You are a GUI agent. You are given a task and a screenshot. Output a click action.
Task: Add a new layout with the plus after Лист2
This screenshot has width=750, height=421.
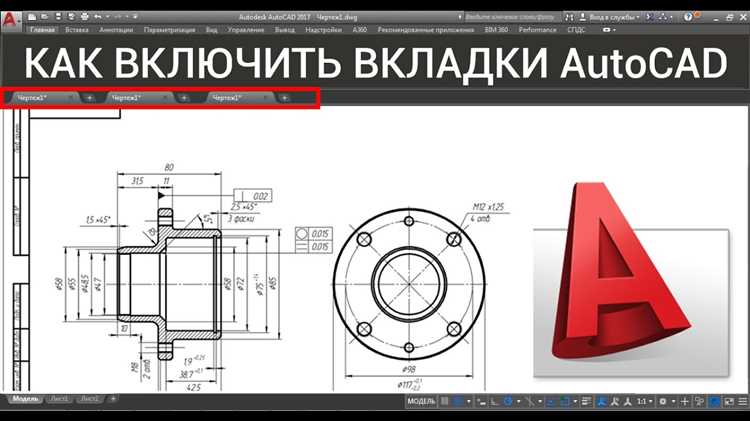(113, 399)
